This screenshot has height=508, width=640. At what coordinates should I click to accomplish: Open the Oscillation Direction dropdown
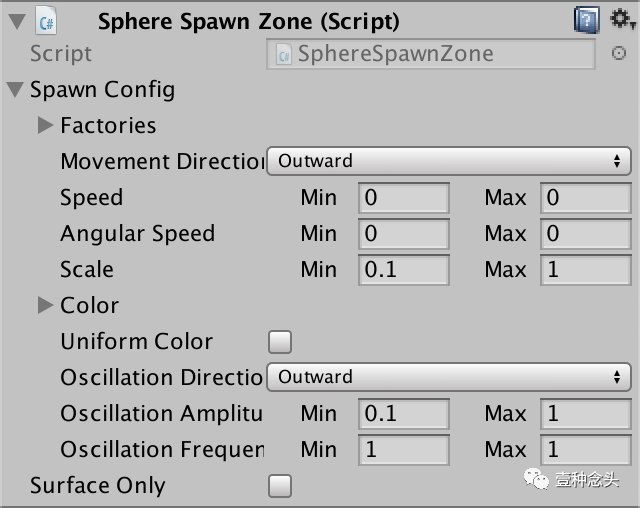(x=448, y=377)
